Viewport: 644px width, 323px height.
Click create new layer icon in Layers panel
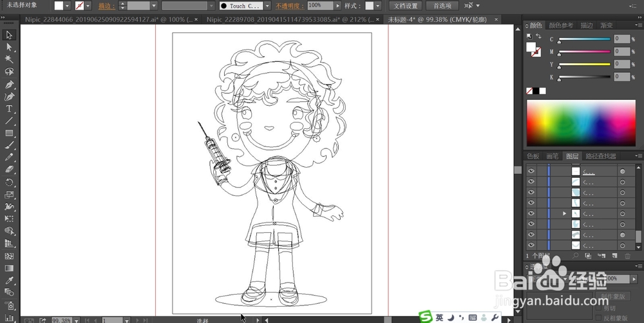coord(614,255)
